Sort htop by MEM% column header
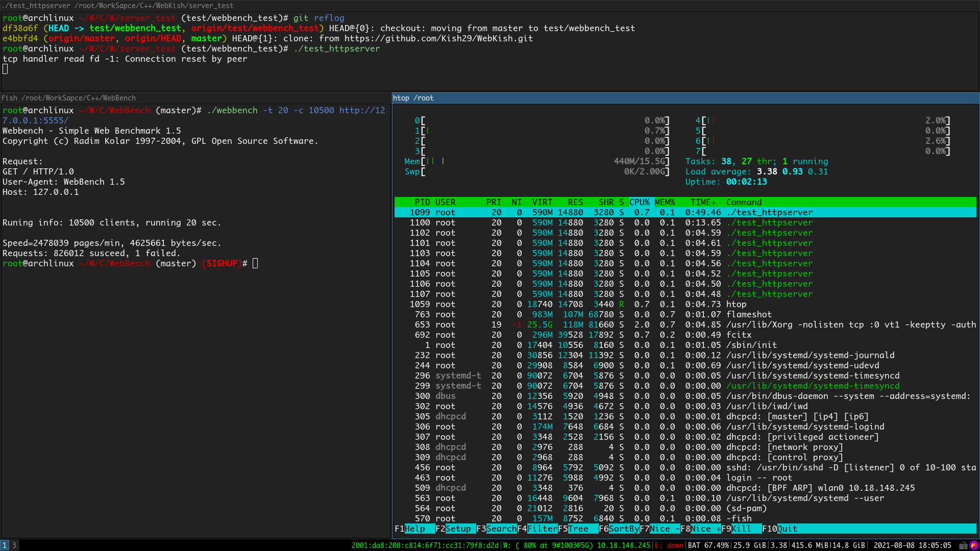Image resolution: width=980 pixels, height=551 pixels. [x=665, y=202]
